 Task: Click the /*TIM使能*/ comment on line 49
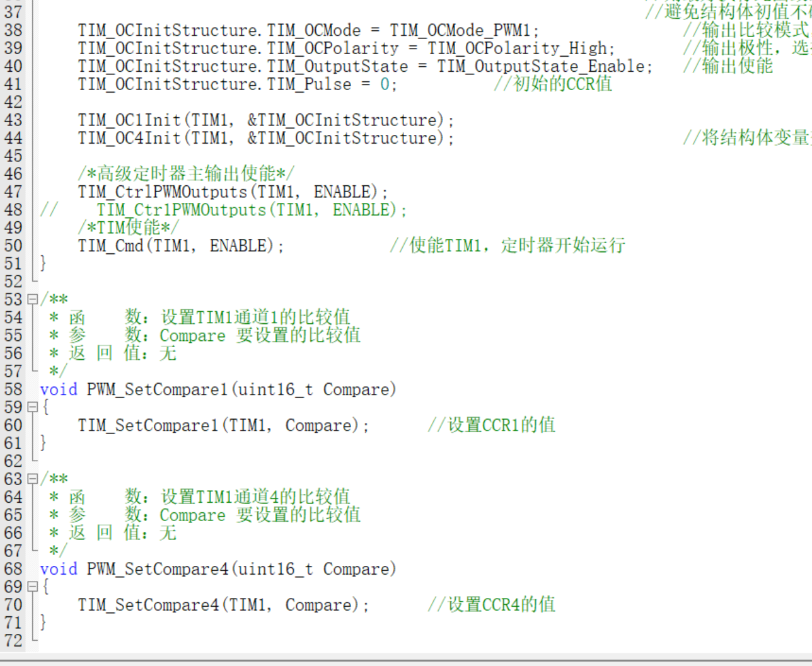(x=129, y=227)
